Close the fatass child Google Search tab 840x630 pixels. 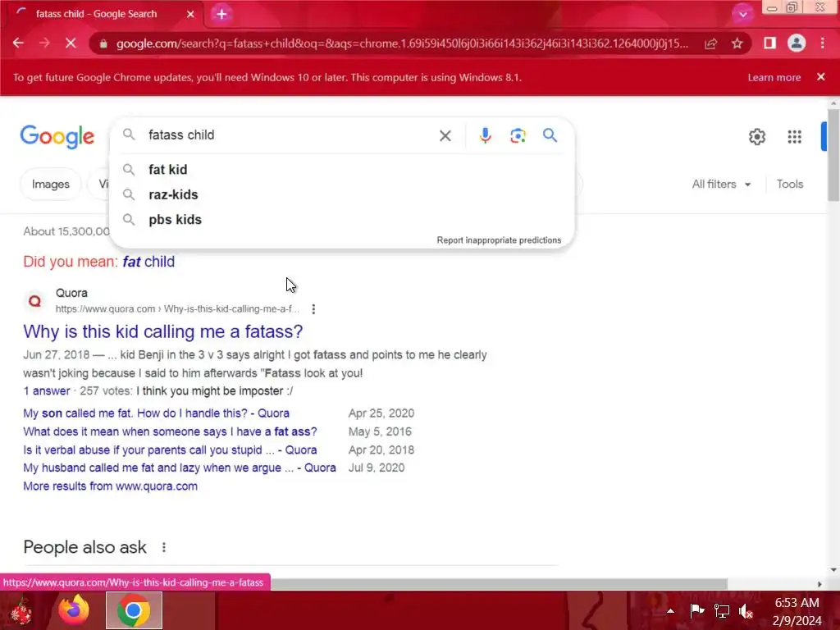pyautogui.click(x=190, y=14)
